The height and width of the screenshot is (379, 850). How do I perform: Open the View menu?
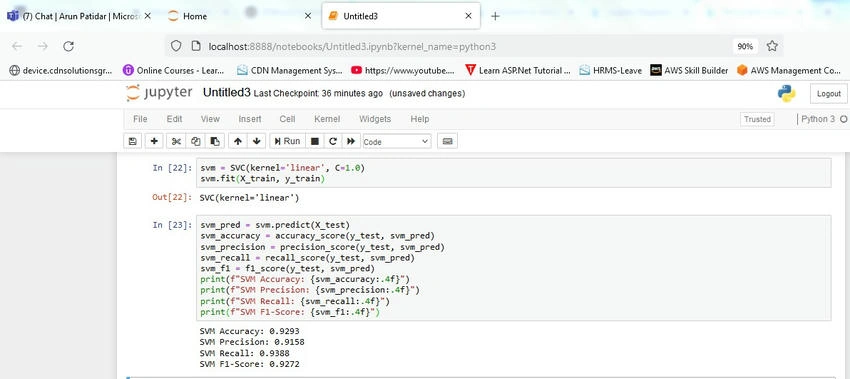210,119
